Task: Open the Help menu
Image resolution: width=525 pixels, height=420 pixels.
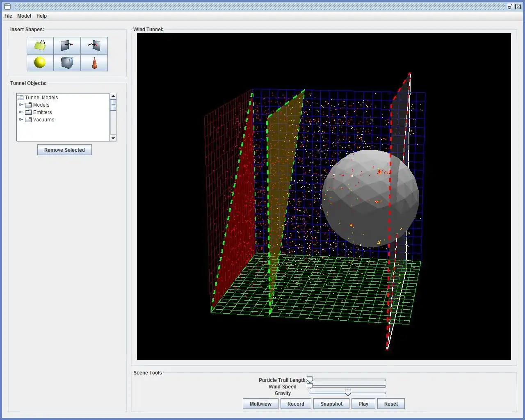Action: tap(41, 16)
